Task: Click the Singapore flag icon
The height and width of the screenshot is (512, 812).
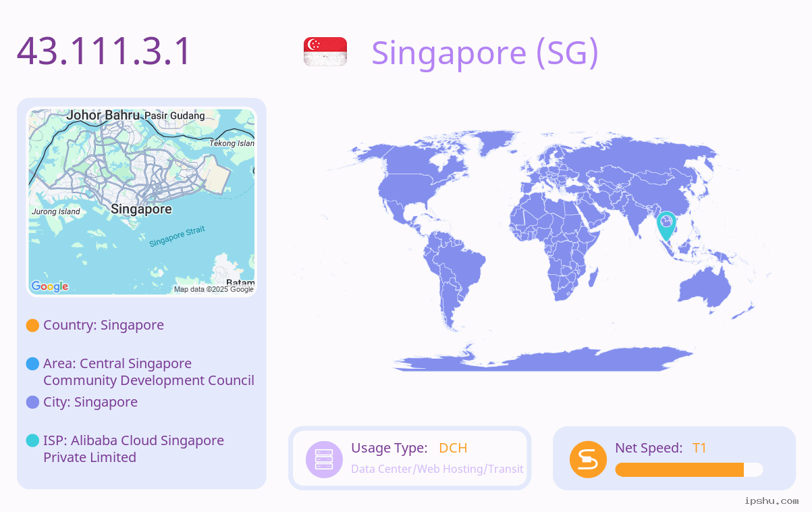Action: [325, 52]
